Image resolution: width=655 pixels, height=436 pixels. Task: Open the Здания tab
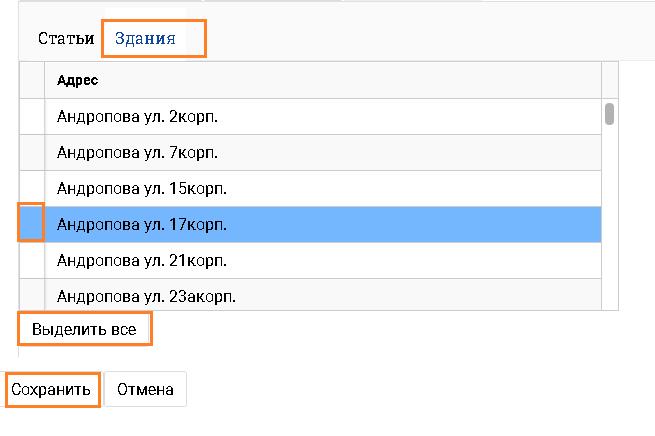(x=146, y=39)
